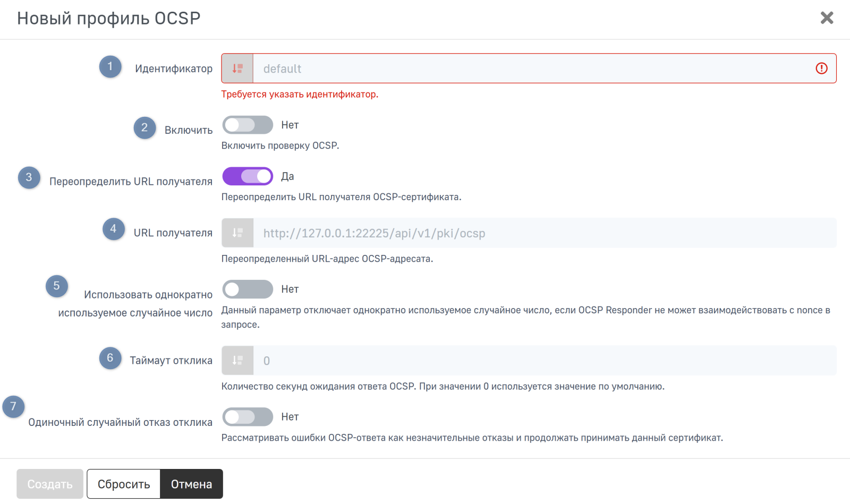Click step badge number 1
The height and width of the screenshot is (504, 850).
110,66
